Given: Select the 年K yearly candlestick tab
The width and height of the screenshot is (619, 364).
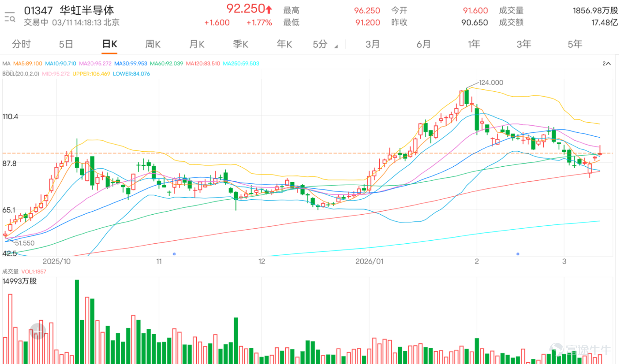Looking at the screenshot, I should point(284,44).
